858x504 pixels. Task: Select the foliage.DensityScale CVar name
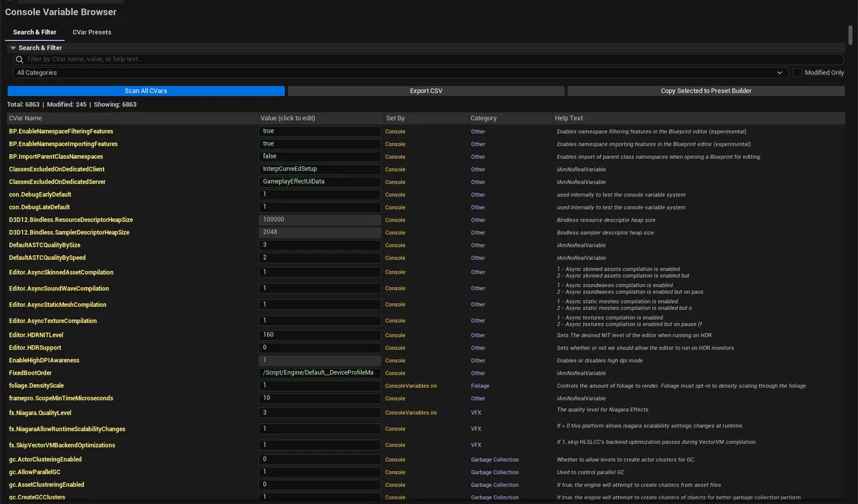(36, 385)
